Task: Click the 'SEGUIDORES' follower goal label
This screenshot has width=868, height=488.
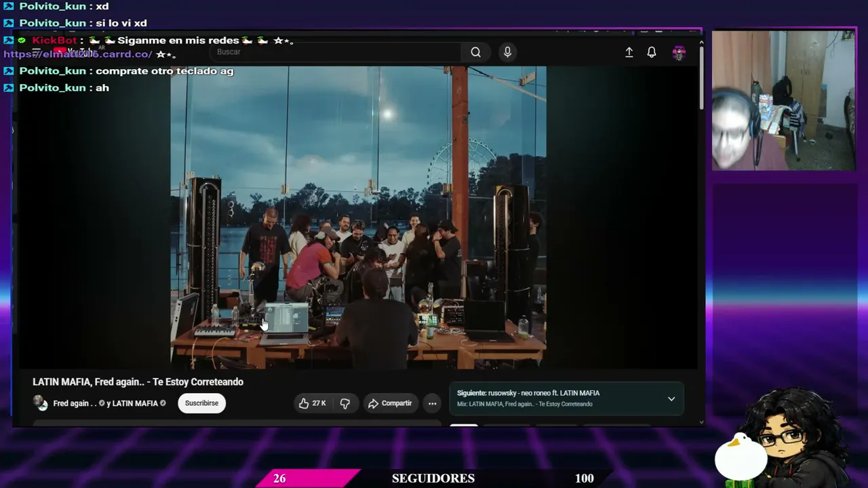Action: [x=433, y=479]
